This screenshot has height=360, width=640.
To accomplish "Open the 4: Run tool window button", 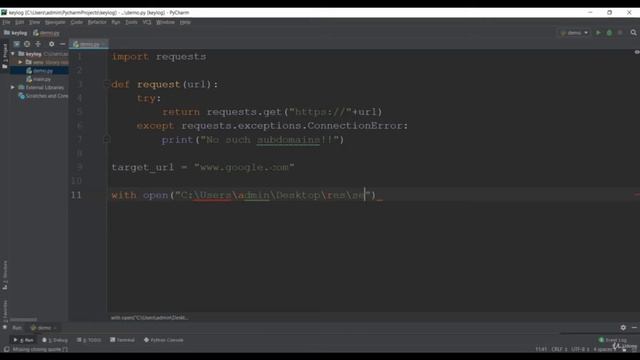I will coord(24,340).
